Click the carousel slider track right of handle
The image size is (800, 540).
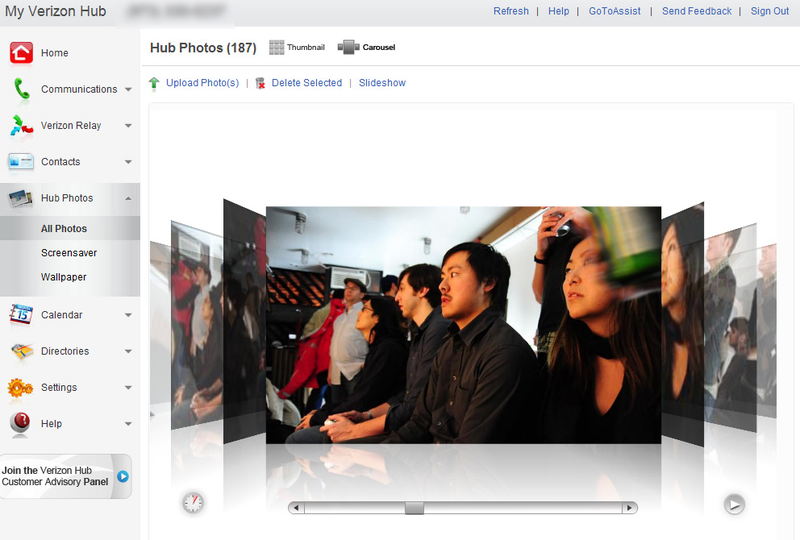coord(523,508)
